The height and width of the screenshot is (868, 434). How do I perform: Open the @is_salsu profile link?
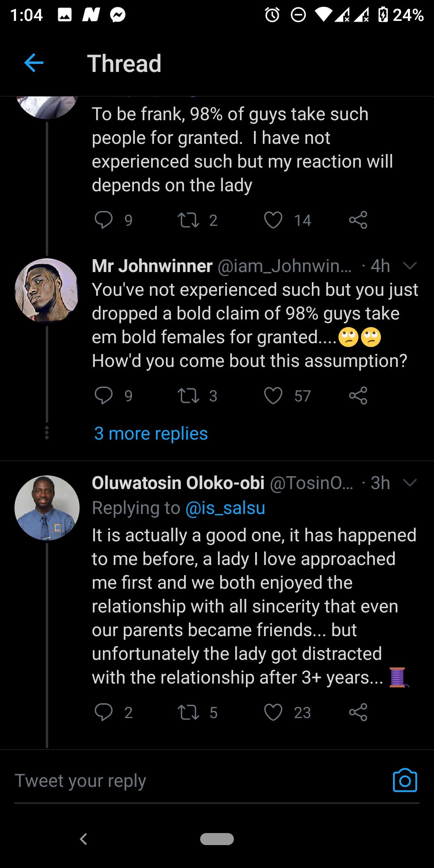tap(225, 508)
